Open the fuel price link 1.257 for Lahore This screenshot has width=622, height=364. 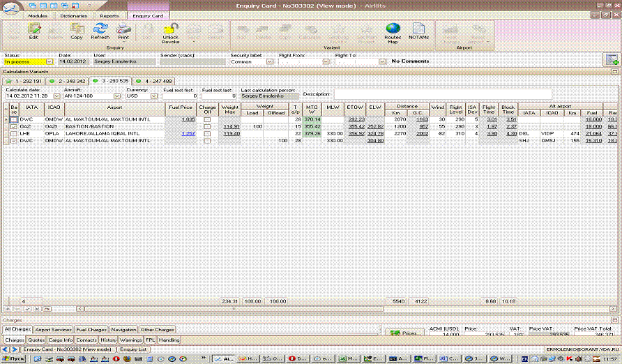click(188, 133)
